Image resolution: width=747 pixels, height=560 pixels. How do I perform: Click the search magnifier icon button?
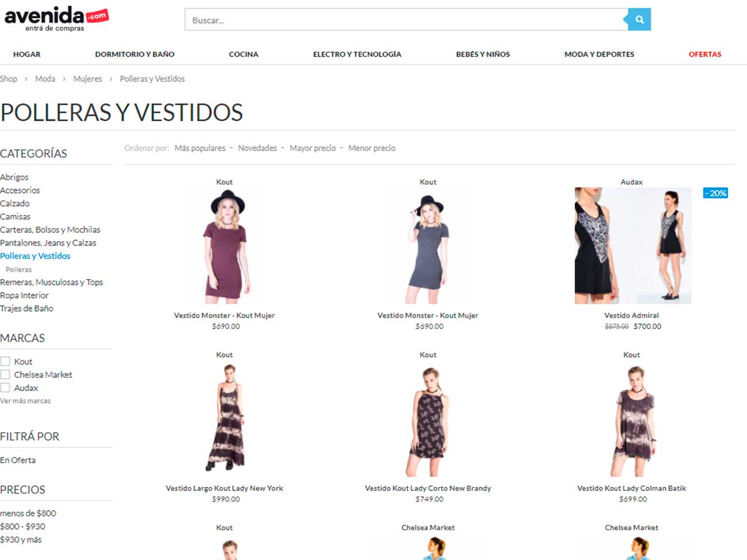[639, 20]
